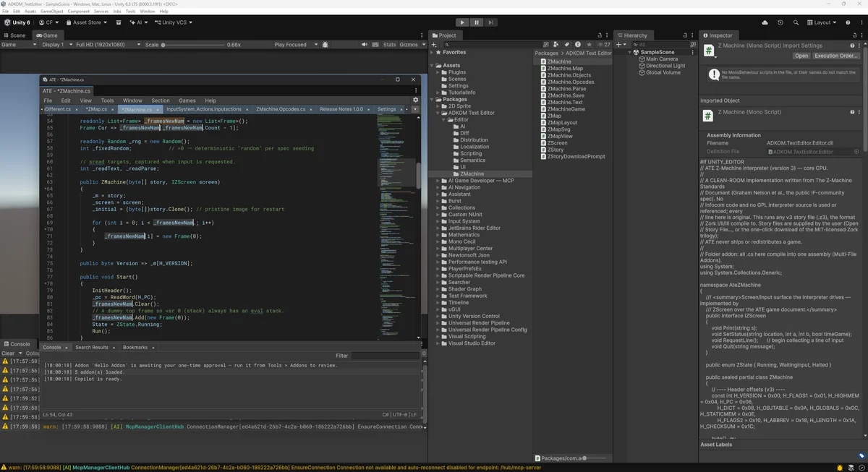
Task: Toggle the Project panel lock icon
Action: pyautogui.click(x=600, y=35)
